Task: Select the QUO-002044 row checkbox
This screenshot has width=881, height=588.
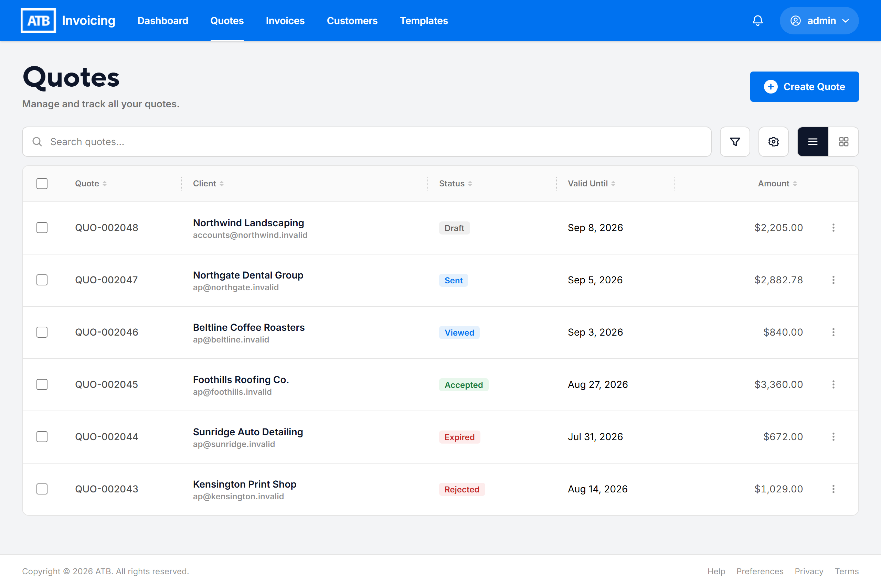Action: click(42, 437)
